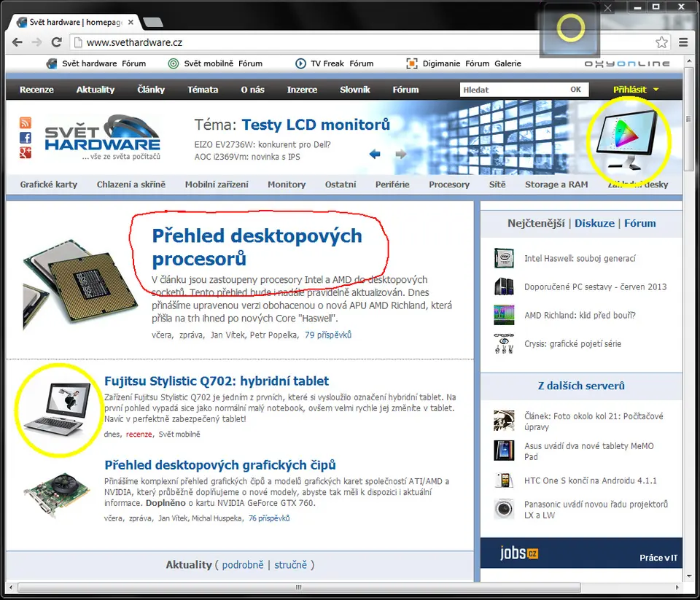Click the HTC One S phone thumbnail
Viewport: 700px width, 600px height.
coord(504,480)
